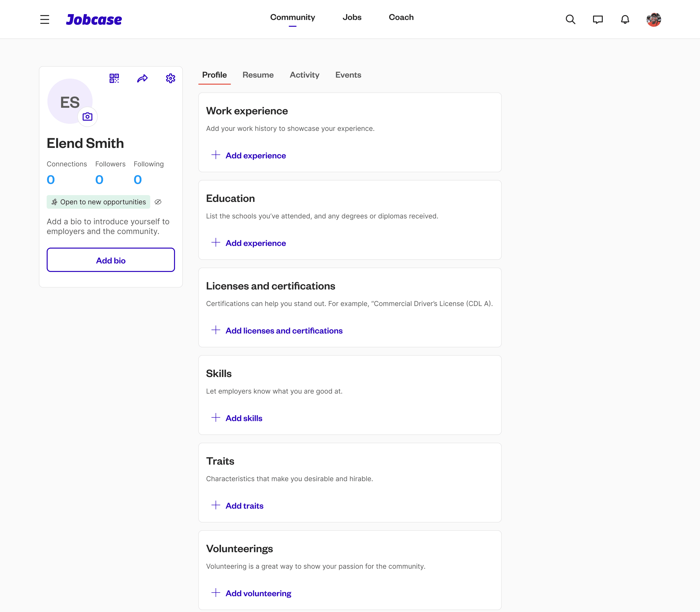Click plus icon beside Add traits
The image size is (700, 612).
click(216, 505)
